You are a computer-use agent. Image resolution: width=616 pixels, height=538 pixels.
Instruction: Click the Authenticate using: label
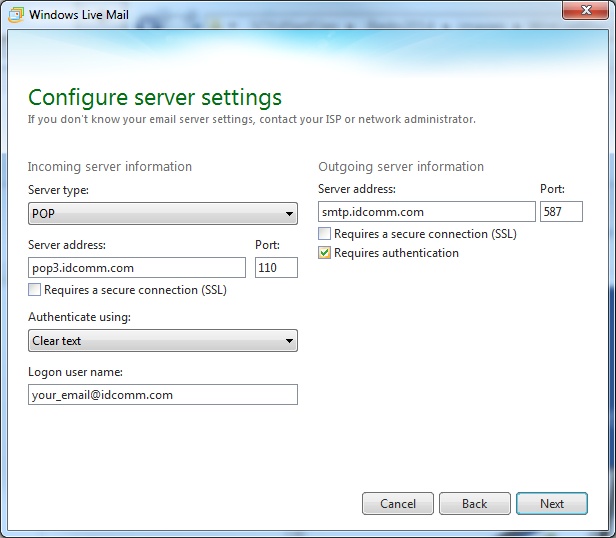pos(79,317)
